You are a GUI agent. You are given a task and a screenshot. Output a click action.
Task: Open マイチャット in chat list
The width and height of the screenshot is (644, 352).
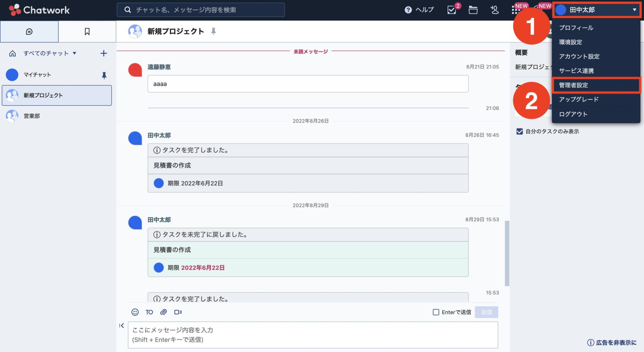point(57,75)
